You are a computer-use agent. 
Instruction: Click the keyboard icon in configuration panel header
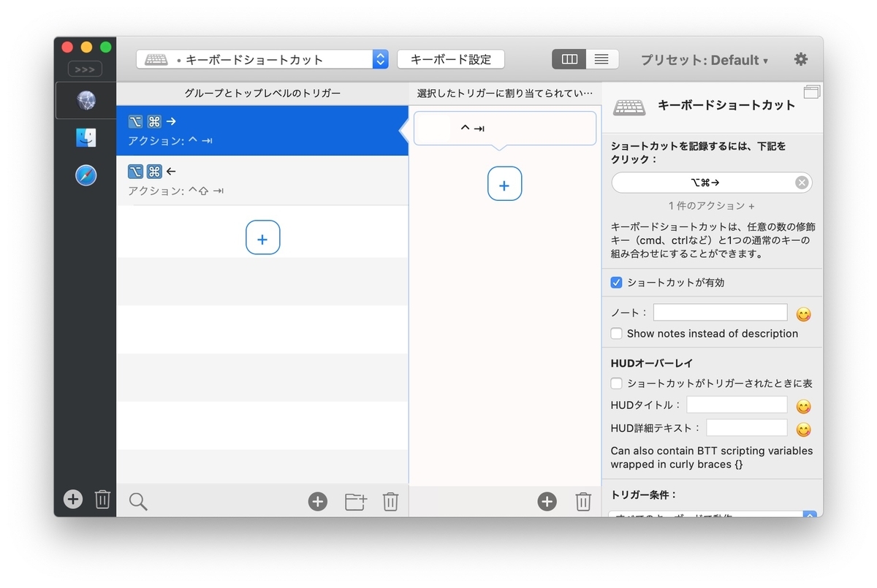(x=629, y=107)
